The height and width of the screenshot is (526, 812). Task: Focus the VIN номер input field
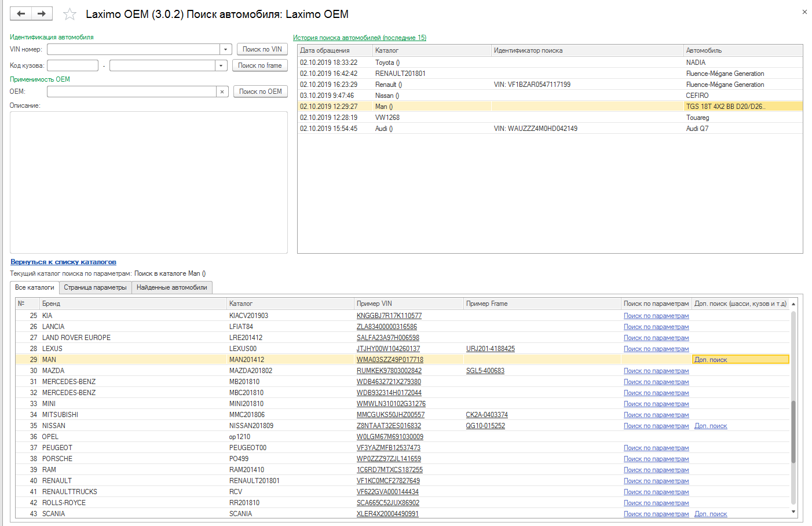(134, 50)
